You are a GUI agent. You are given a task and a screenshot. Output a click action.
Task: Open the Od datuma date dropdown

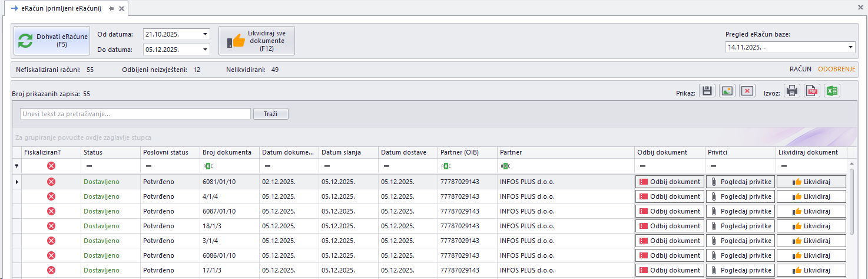click(205, 34)
